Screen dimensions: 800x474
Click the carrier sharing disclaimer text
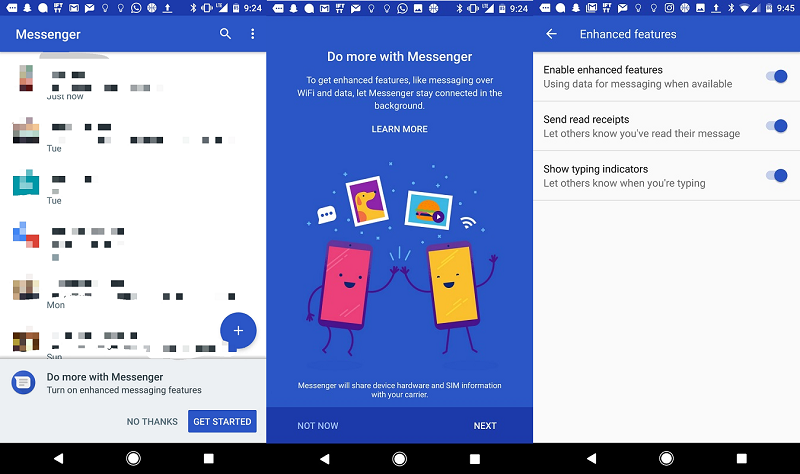399,390
